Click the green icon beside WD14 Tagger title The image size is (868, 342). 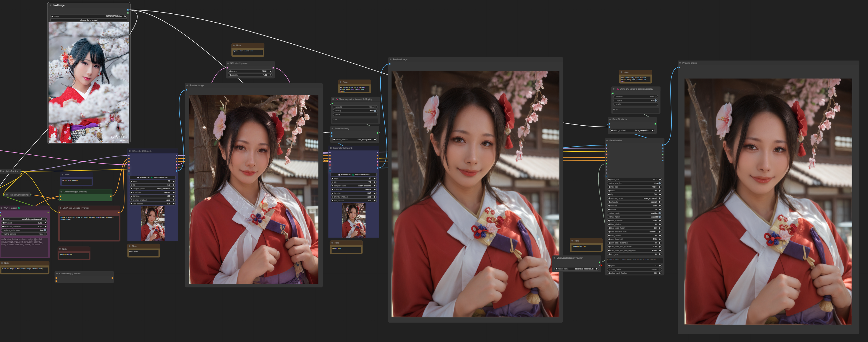[19, 208]
